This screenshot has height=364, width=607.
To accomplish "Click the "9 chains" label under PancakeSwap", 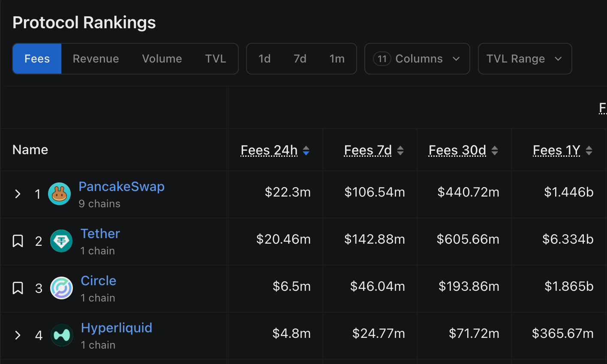I will [99, 204].
